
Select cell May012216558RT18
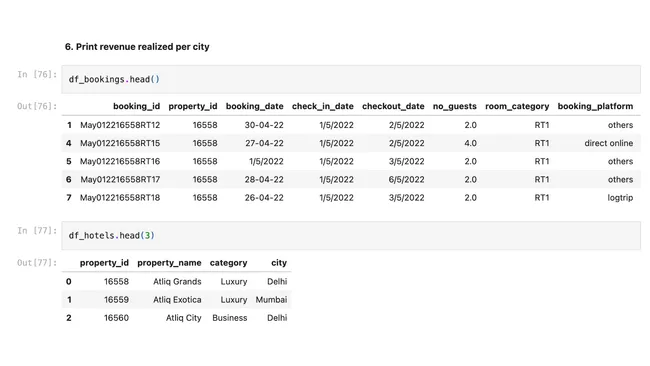point(120,198)
